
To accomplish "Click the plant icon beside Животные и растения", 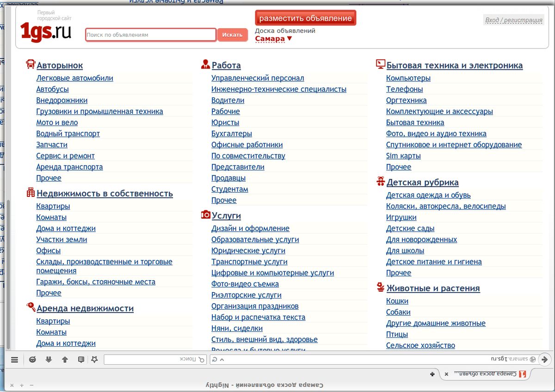I will (381, 287).
